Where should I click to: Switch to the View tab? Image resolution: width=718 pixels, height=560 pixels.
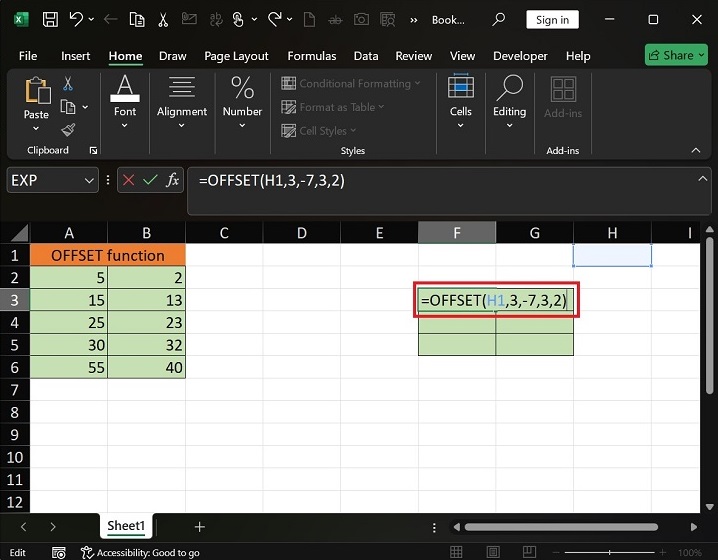point(462,56)
